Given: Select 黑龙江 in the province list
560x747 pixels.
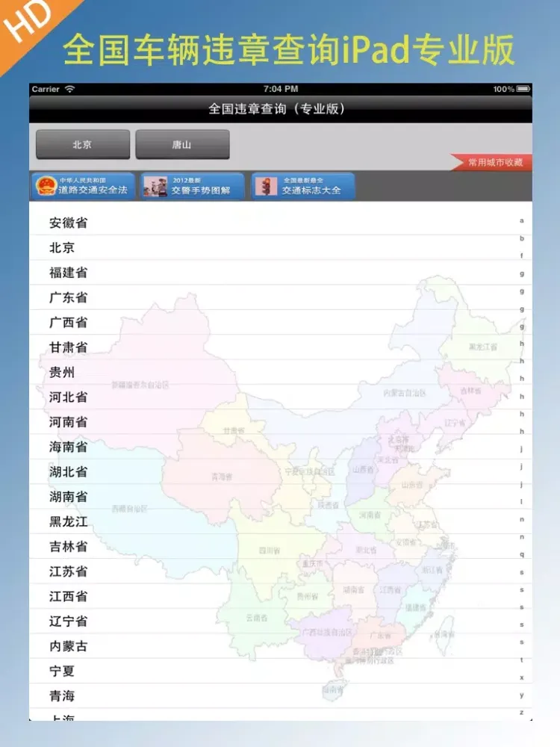Looking at the screenshot, I should [x=281, y=521].
